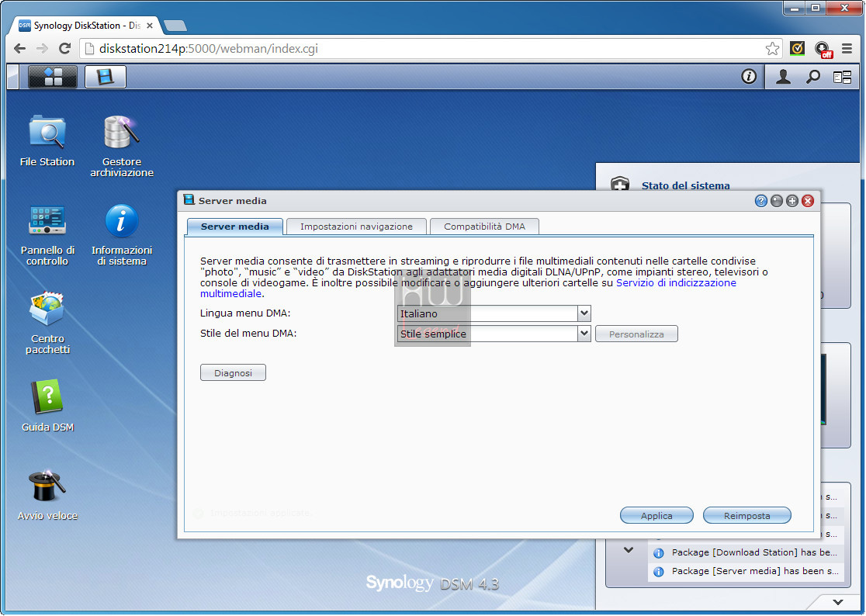Viewport: 866px width, 616px height.
Task: Select Server media taskbar button
Action: [x=106, y=77]
